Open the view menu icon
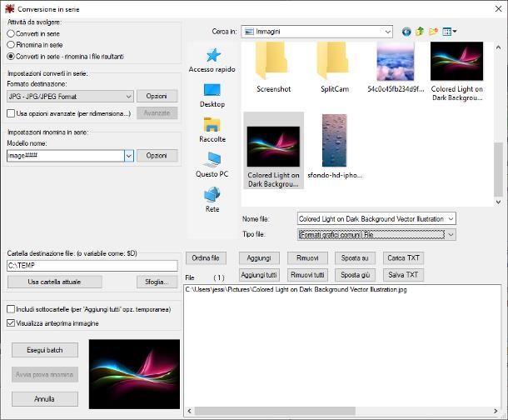This screenshot has width=508, height=420. click(x=449, y=32)
